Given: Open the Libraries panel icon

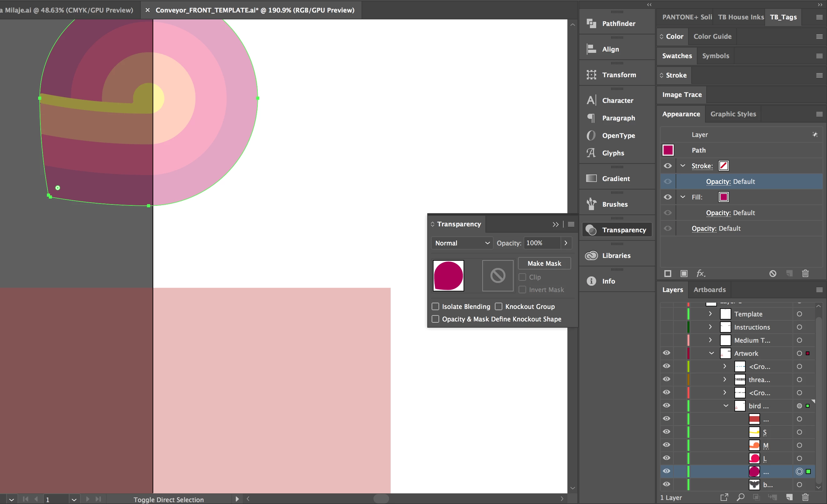Looking at the screenshot, I should pos(591,255).
